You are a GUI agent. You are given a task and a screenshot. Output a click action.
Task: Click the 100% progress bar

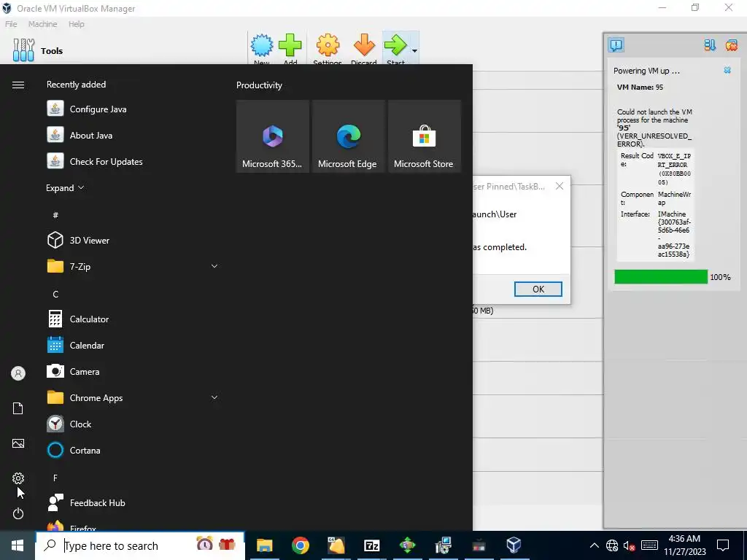[x=661, y=276]
